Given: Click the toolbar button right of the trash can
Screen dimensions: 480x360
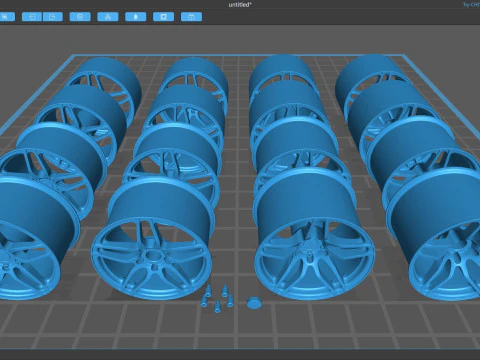Looking at the screenshot, I should pos(108,17).
